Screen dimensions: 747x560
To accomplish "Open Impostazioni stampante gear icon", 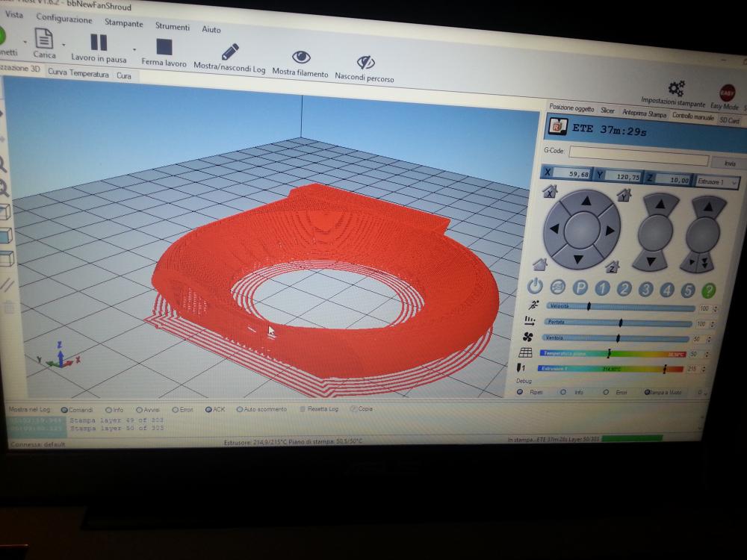I will 676,88.
